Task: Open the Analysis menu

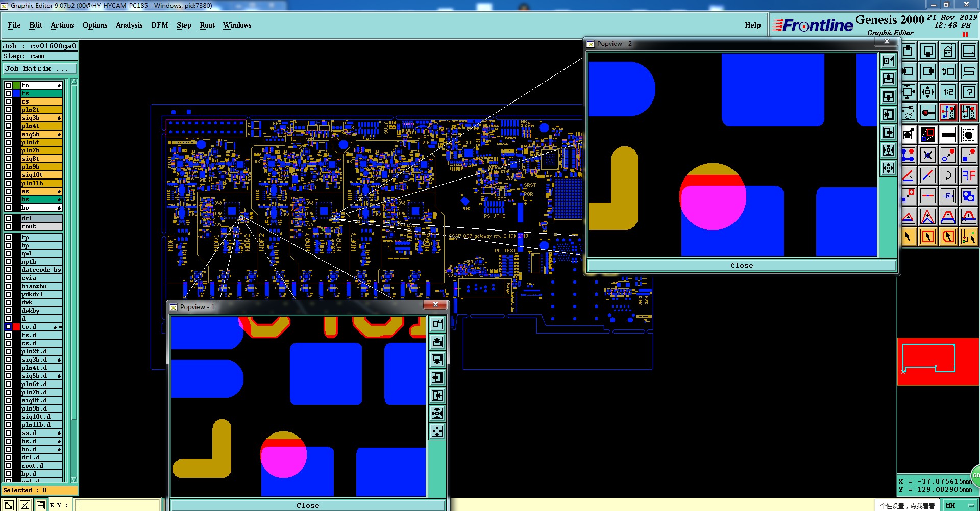Action: [x=129, y=25]
